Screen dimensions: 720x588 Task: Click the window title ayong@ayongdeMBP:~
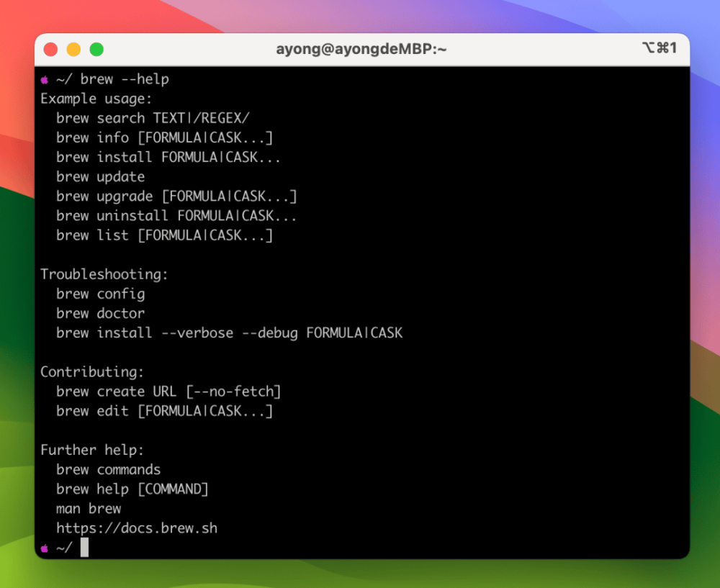(x=361, y=49)
